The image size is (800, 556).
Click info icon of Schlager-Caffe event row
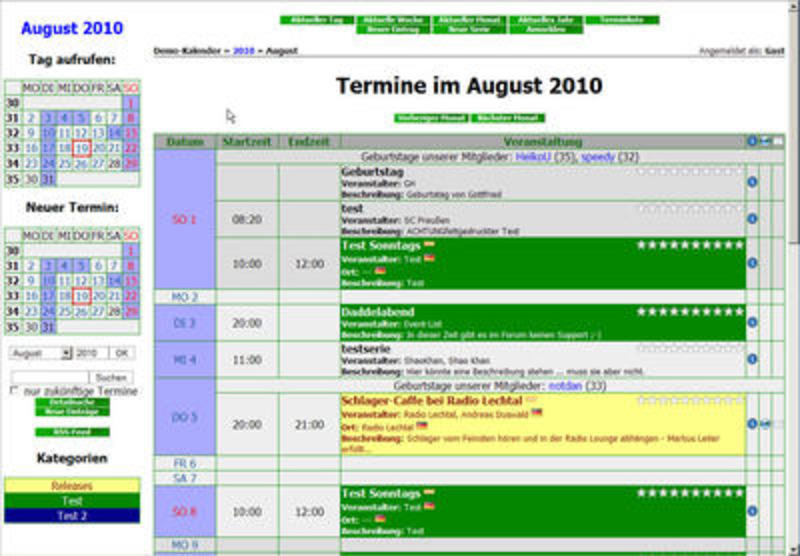[x=751, y=424]
